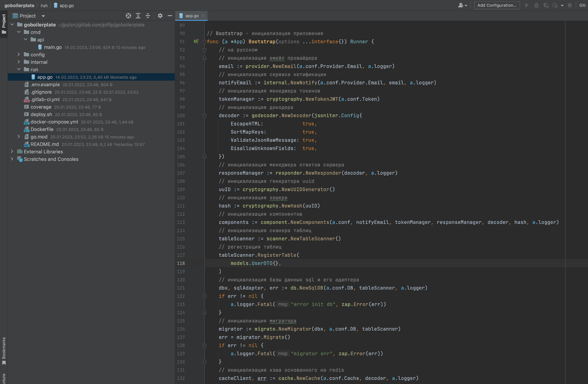Open the user account icon menu

point(462,5)
